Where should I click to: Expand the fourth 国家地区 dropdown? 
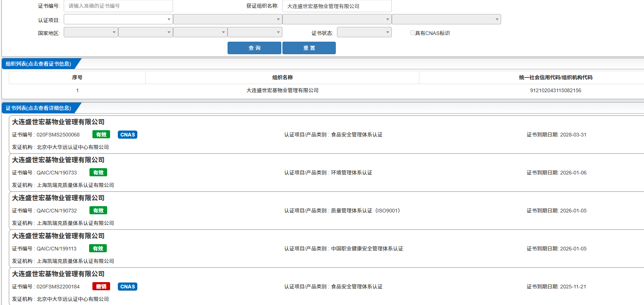tap(255, 32)
